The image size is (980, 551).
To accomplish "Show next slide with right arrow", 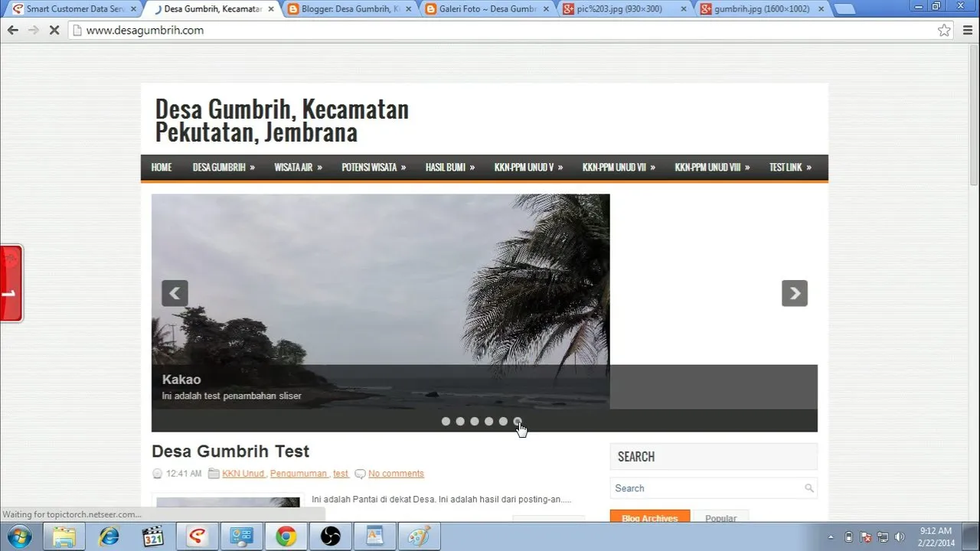I will click(x=795, y=293).
